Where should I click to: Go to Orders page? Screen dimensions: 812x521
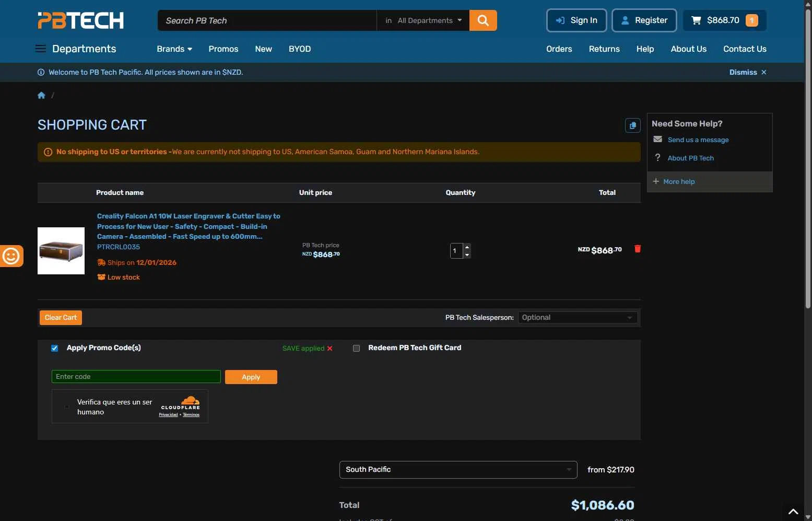pyautogui.click(x=559, y=49)
